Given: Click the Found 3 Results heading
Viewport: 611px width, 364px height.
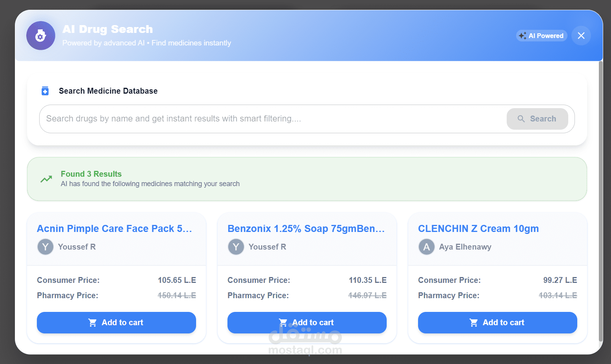Looking at the screenshot, I should click(x=91, y=174).
